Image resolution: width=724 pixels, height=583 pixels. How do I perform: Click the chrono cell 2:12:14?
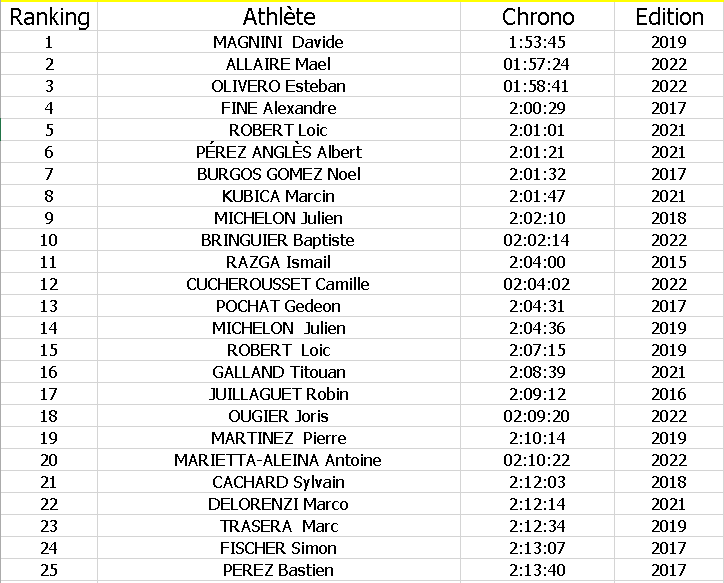(537, 504)
